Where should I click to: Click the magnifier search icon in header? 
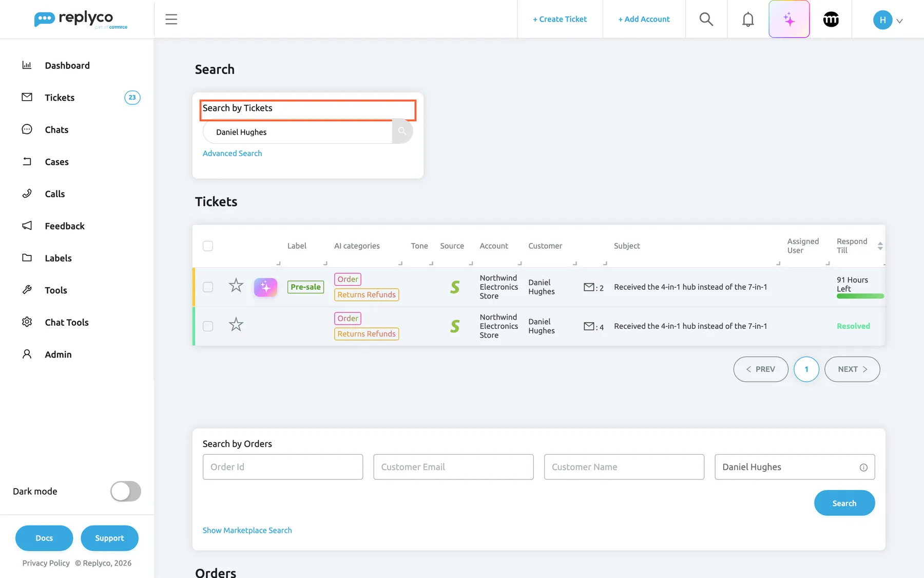click(706, 19)
